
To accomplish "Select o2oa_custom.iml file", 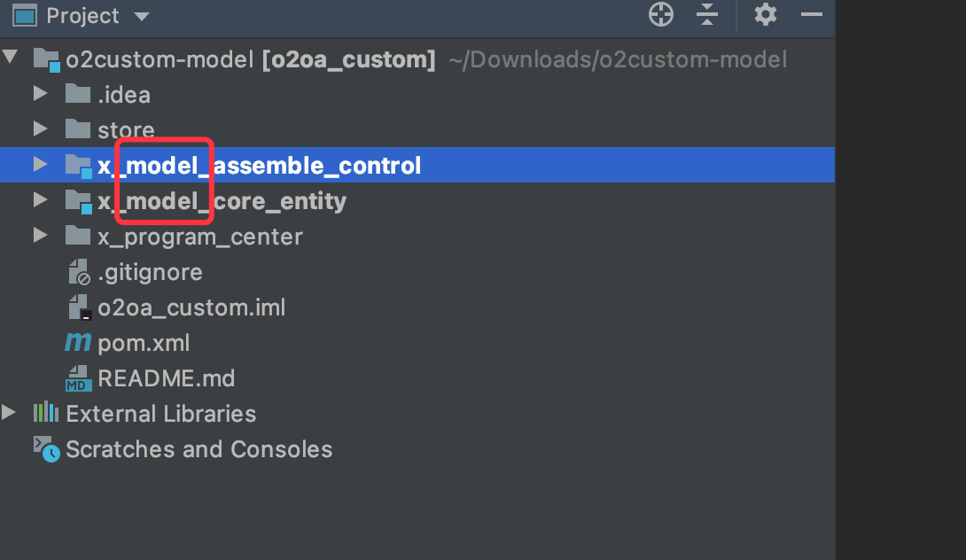I will [191, 307].
